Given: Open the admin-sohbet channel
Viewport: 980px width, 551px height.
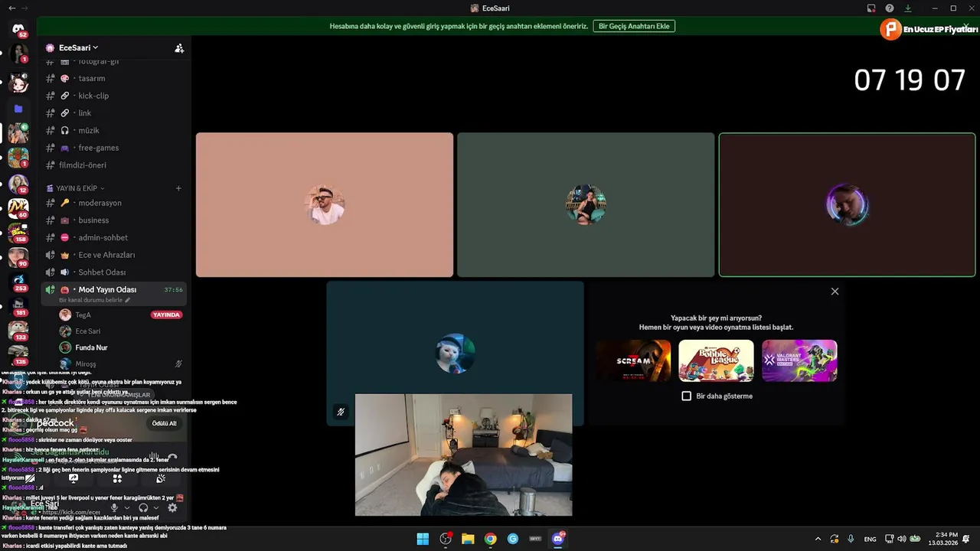Looking at the screenshot, I should 114,237.
